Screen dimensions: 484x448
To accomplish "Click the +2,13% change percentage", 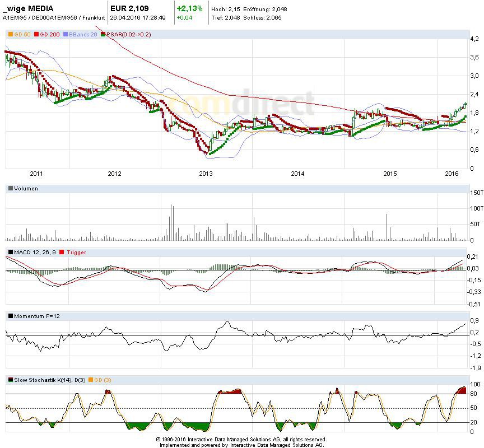I will [188, 9].
